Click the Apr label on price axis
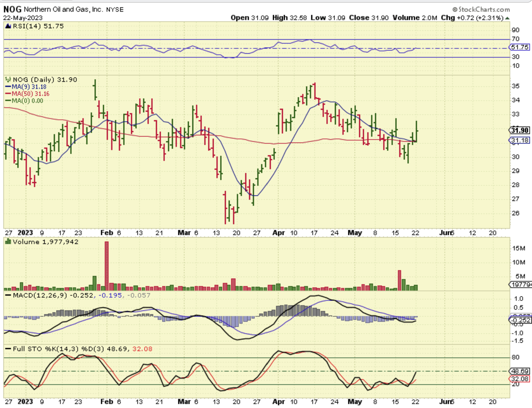This screenshot has width=532, height=408. [x=278, y=233]
